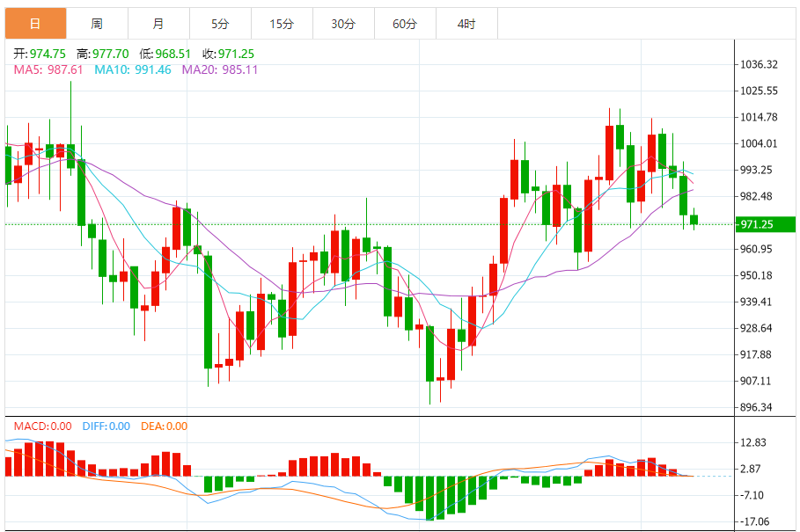Open the 5分 interval tab
Image resolution: width=800 pixels, height=532 pixels.
click(220, 24)
